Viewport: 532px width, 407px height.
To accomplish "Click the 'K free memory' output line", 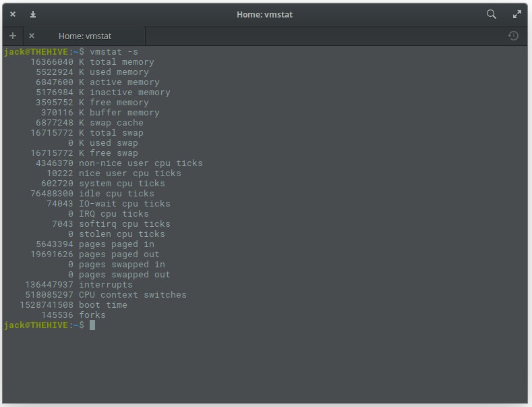I will (x=113, y=103).
